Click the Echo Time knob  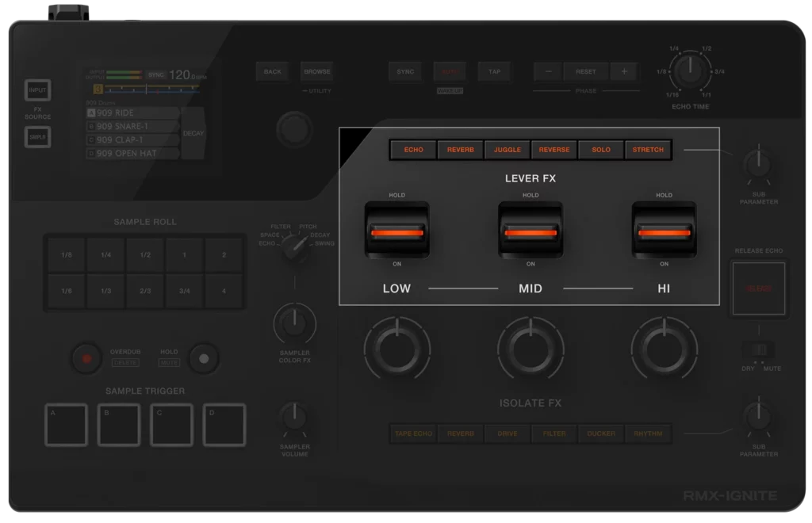click(x=691, y=71)
